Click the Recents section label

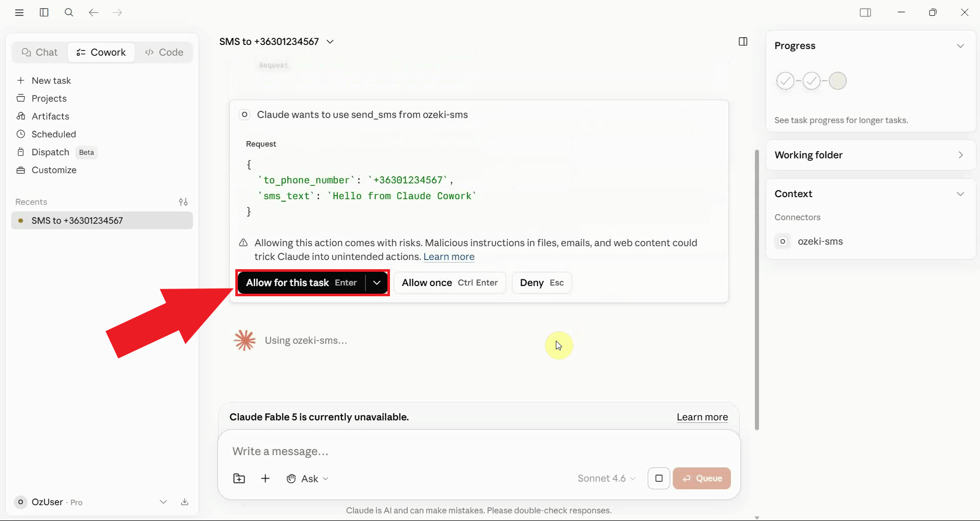[x=31, y=202]
